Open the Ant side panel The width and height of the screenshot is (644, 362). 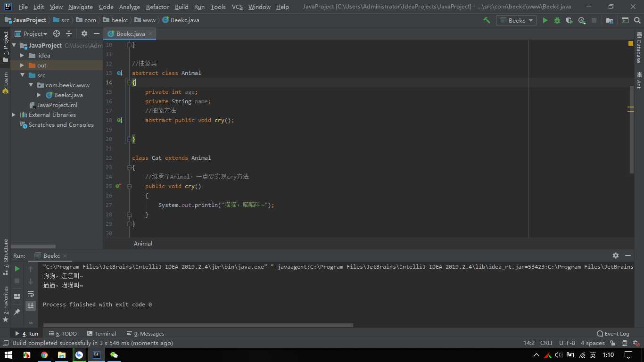[639, 80]
